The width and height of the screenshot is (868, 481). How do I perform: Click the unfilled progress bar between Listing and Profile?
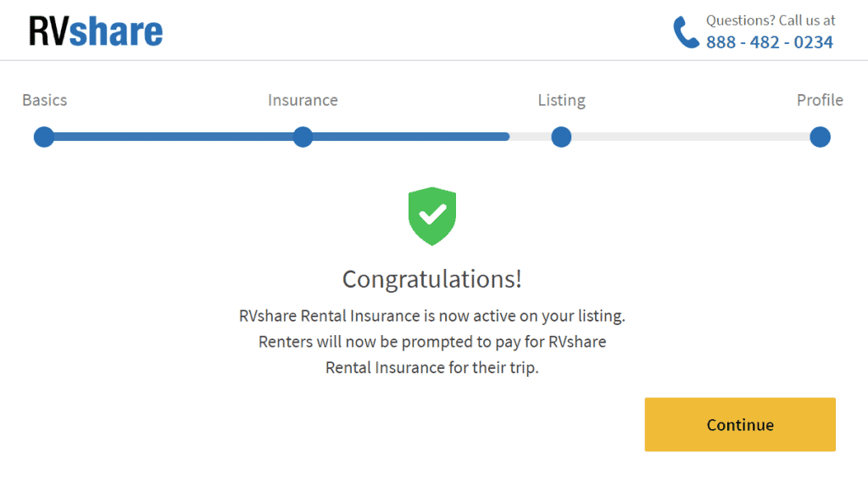(690, 137)
